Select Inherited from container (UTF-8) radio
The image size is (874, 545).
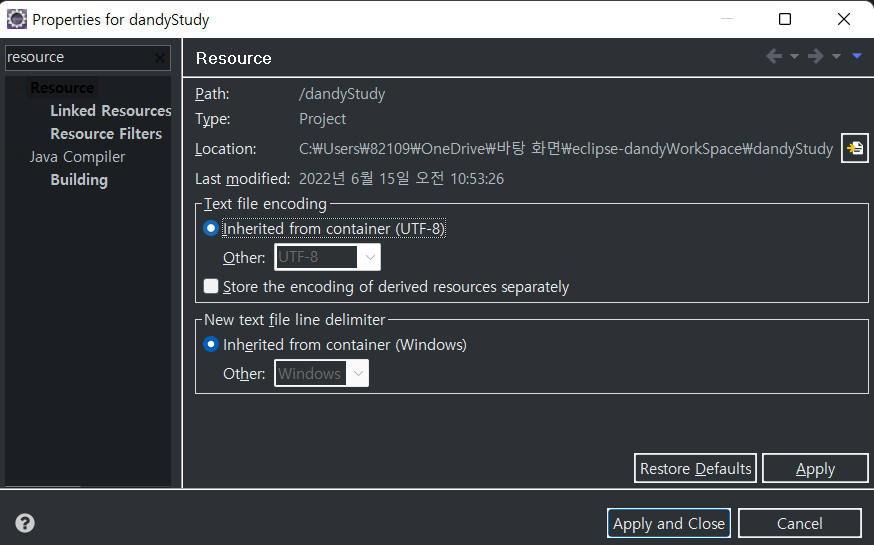coord(211,228)
